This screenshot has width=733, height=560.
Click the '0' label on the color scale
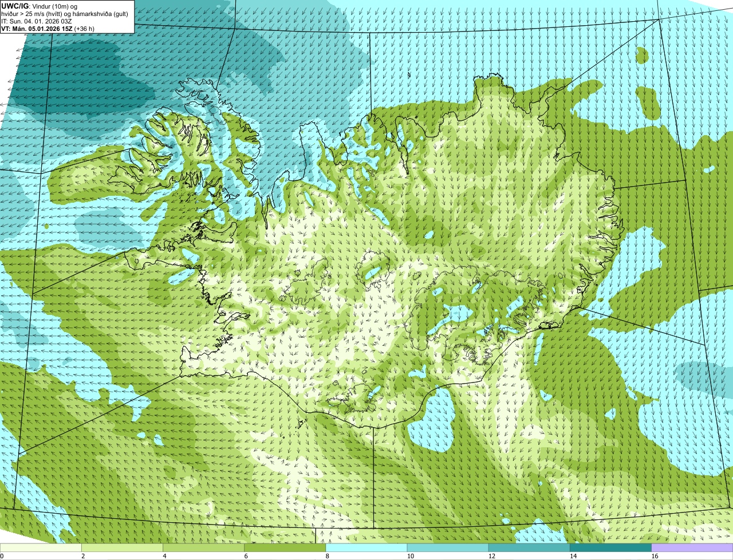pos(2,556)
